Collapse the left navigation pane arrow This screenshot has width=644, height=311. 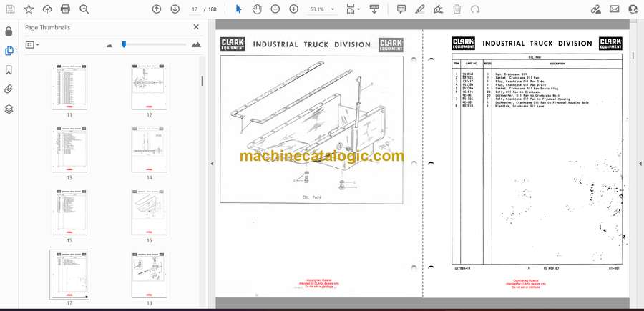[x=212, y=164]
